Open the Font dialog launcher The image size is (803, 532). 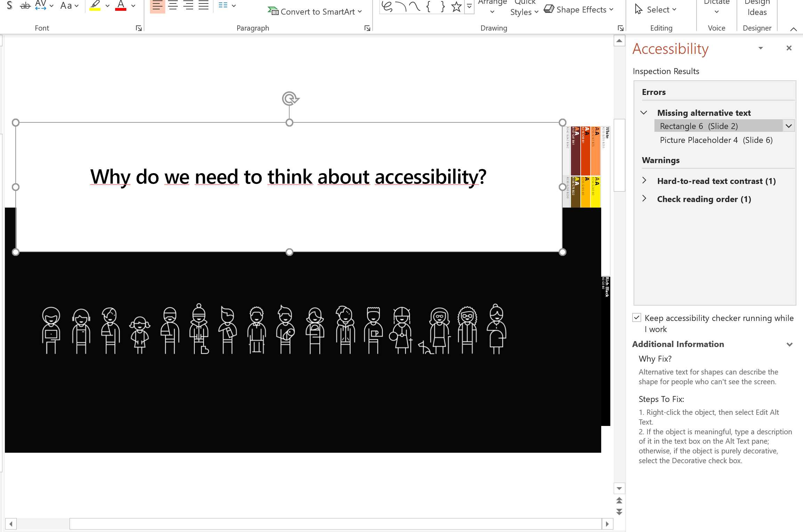[138, 28]
